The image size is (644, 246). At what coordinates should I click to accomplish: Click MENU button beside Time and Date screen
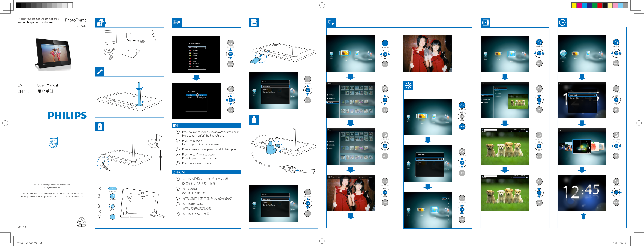coord(230,110)
